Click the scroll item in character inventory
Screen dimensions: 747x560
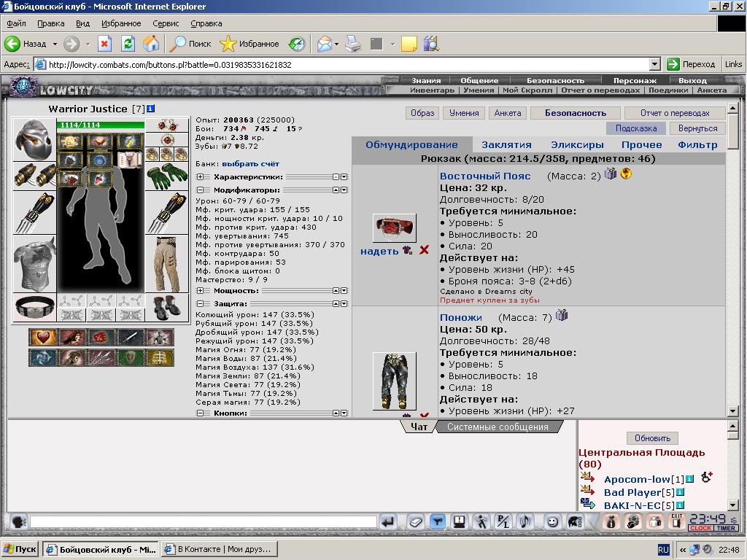129,160
